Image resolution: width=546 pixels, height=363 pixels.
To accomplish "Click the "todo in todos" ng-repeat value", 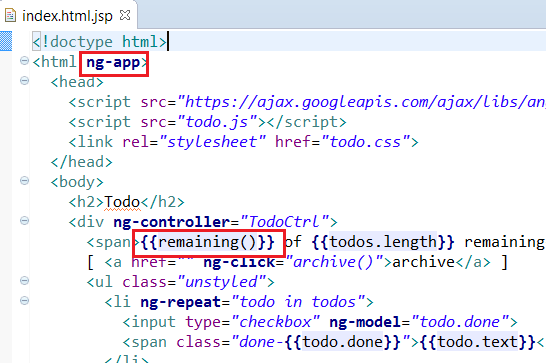I will (298, 302).
